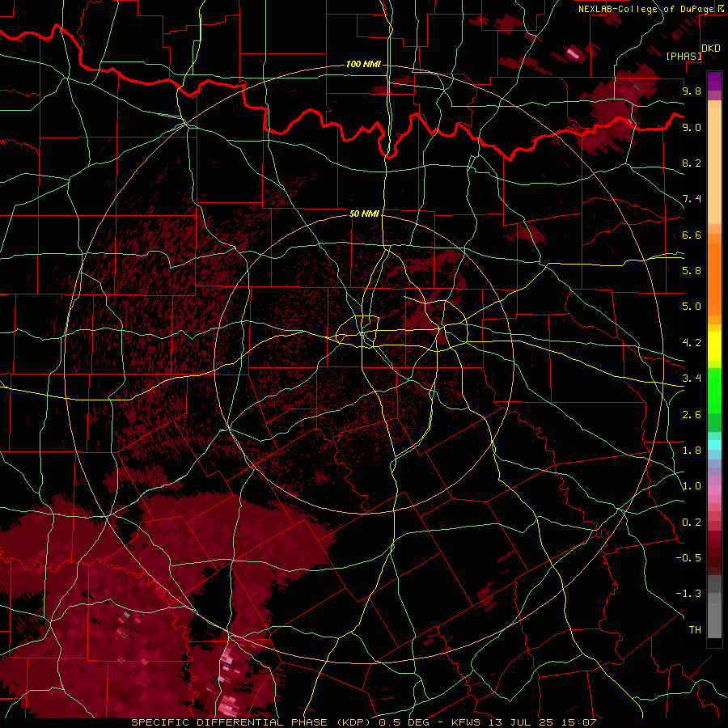Click the 50 NMI range ring label
This screenshot has height=728, width=728.
click(364, 214)
